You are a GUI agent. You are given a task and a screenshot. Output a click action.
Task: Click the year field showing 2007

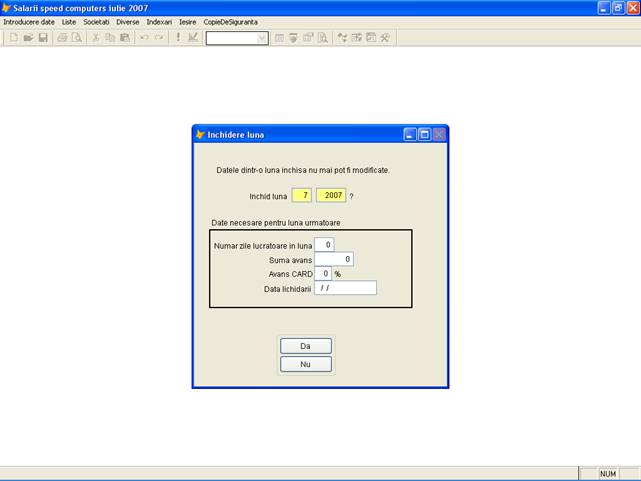point(331,195)
